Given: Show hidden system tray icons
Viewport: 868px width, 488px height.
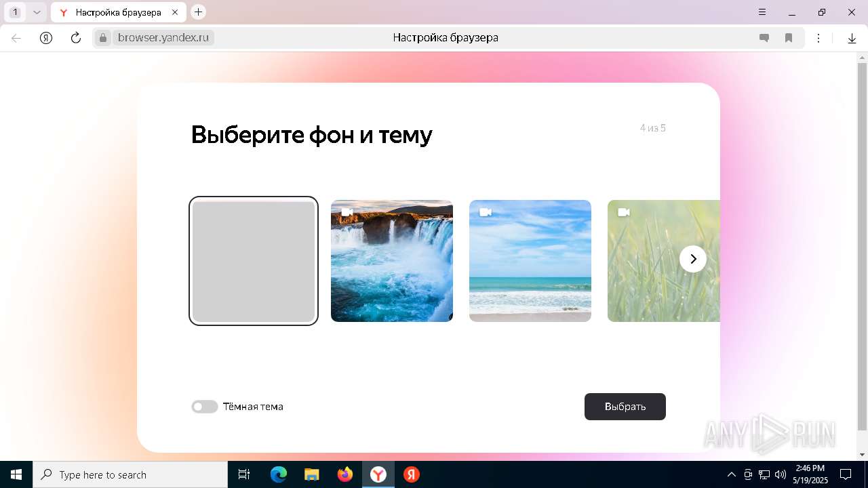Looking at the screenshot, I should coord(731,474).
